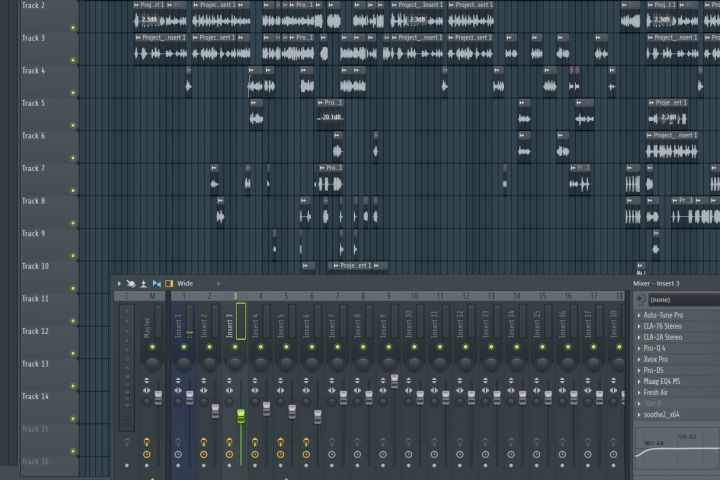Swap left-right channels icon on Insert 3
Viewport: 720px width, 480px height.
[229, 390]
